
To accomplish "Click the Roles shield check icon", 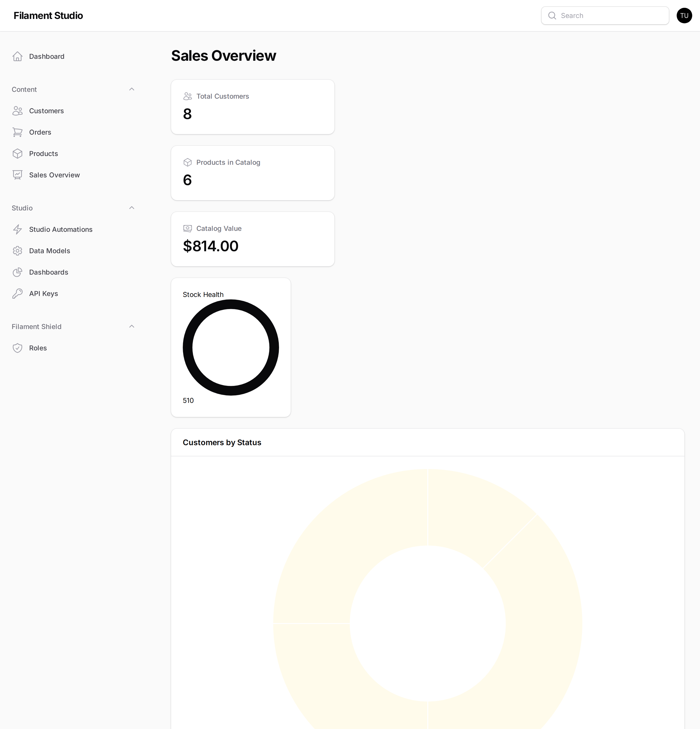I will click(17, 348).
